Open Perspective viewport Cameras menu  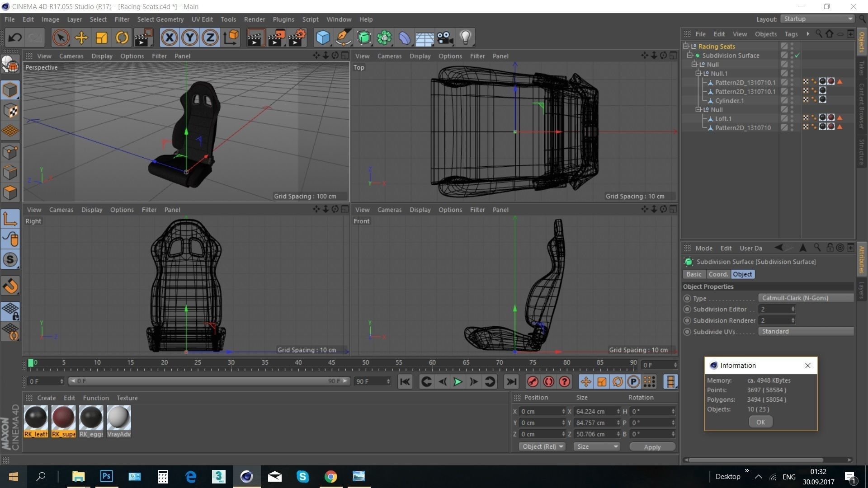click(x=71, y=56)
